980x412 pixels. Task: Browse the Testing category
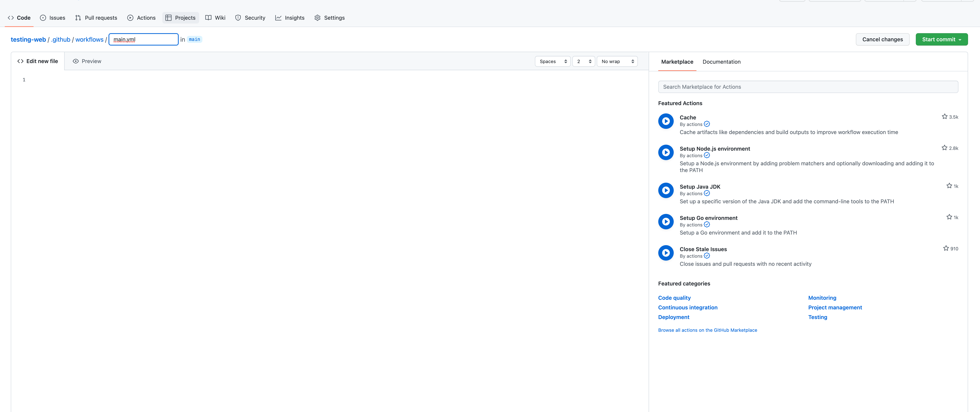click(x=818, y=317)
